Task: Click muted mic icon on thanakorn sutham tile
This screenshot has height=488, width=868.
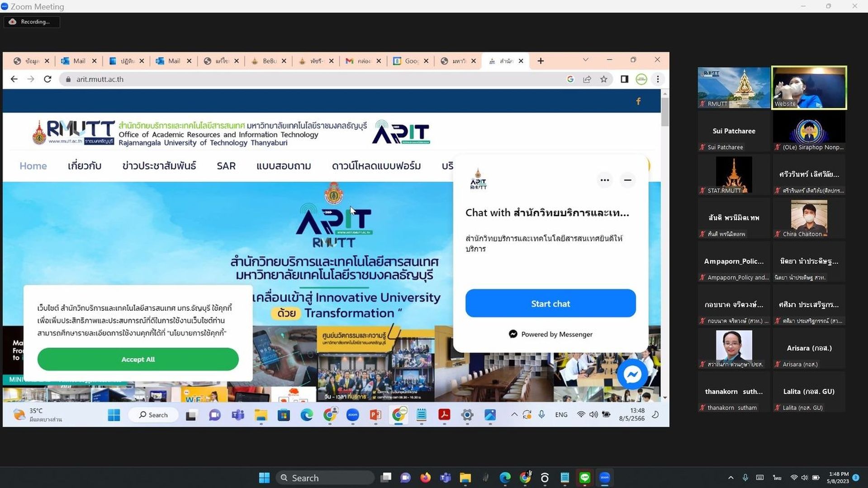Action: click(x=702, y=407)
